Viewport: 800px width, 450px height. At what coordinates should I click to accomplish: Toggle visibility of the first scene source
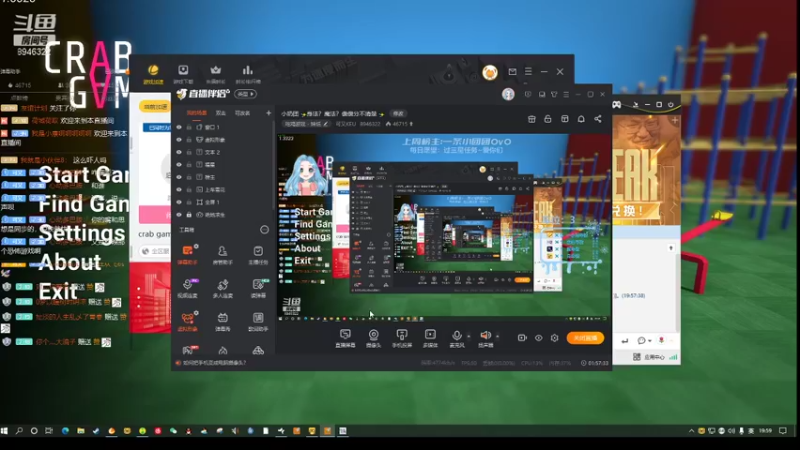(x=179, y=127)
